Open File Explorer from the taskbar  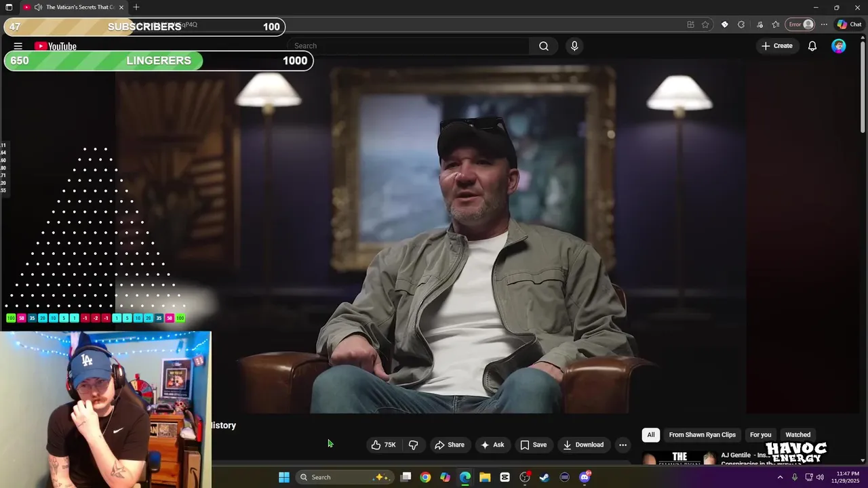click(485, 477)
